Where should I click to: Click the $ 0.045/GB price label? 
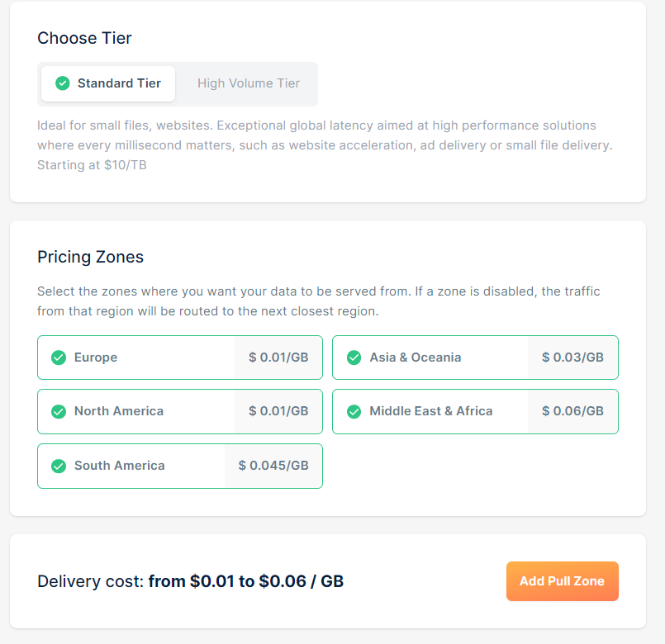(273, 466)
